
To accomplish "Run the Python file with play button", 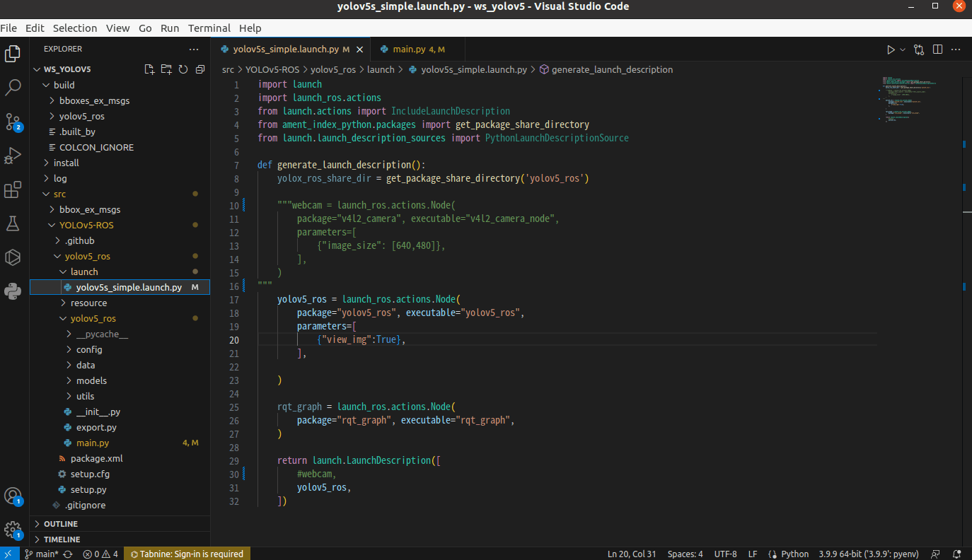I will (x=891, y=49).
